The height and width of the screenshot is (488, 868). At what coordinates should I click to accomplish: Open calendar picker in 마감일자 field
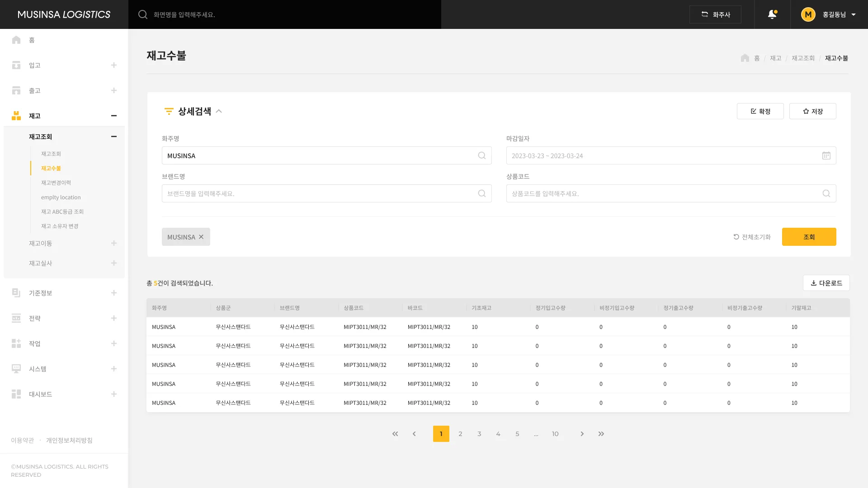826,155
